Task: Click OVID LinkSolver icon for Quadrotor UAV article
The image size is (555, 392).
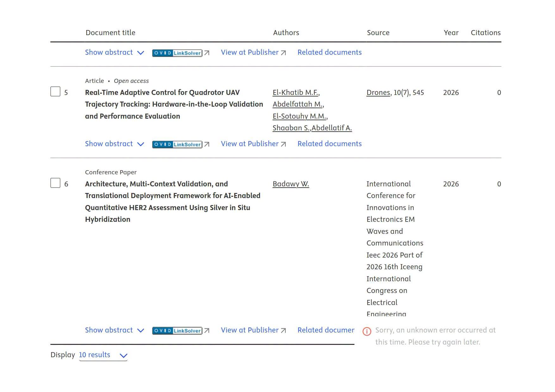Action: [177, 144]
